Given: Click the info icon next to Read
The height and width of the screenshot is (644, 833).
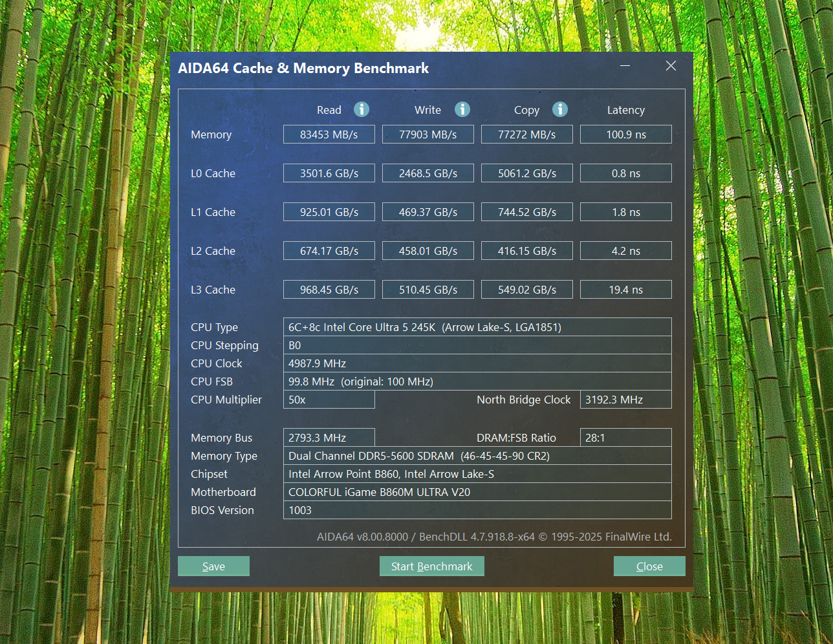Looking at the screenshot, I should pyautogui.click(x=362, y=109).
